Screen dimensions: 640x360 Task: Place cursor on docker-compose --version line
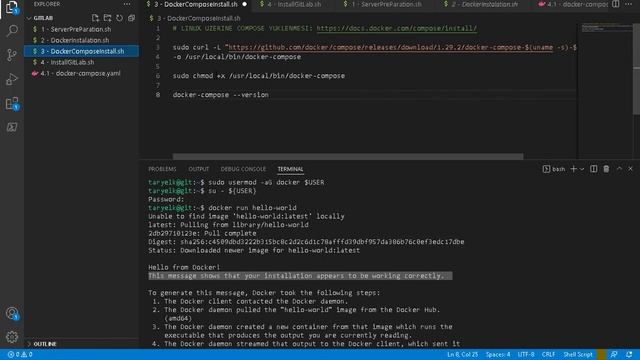coord(221,95)
